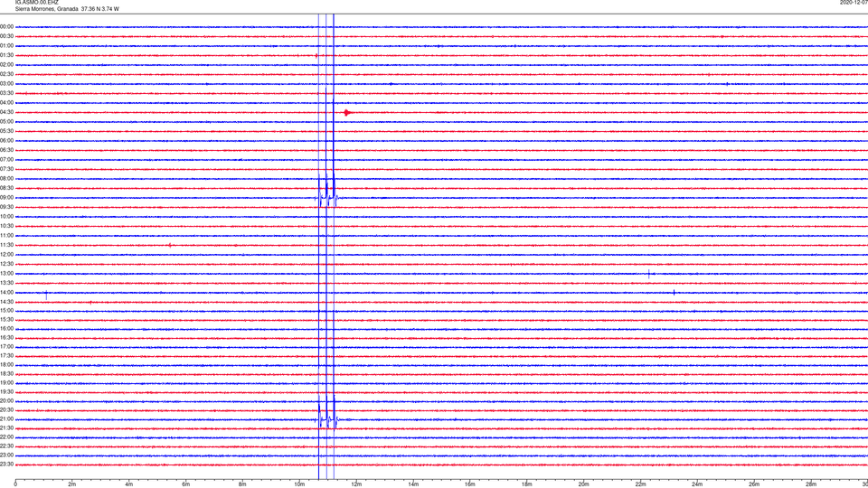868x488 pixels.
Task: Select the 14:00 trace time label
Action: click(x=6, y=293)
